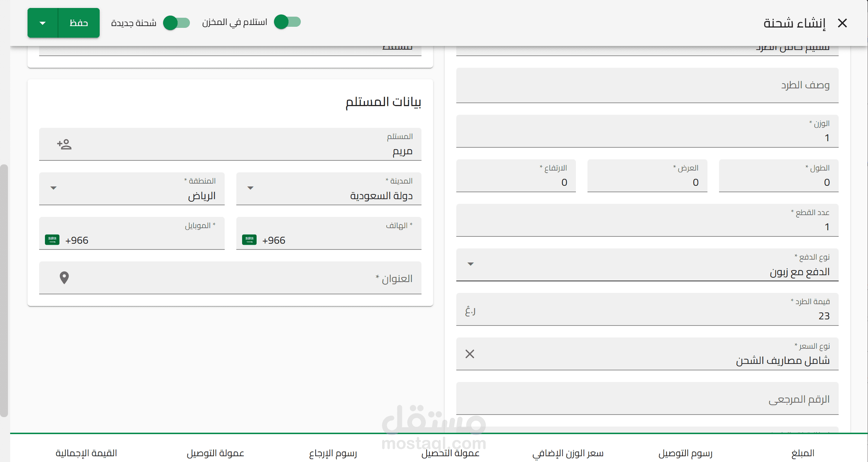Click the Saudi flag in الموبايل field
The height and width of the screenshot is (462, 868).
click(x=52, y=240)
